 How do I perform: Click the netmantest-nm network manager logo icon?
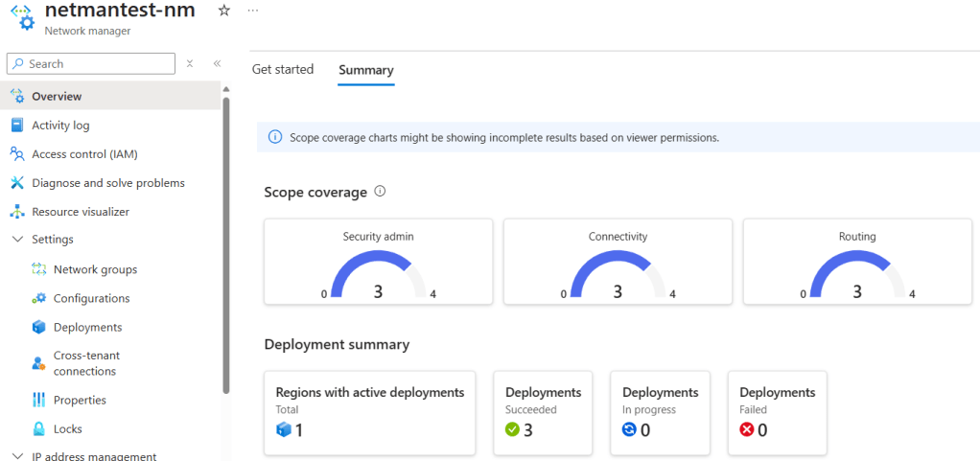pos(23,15)
